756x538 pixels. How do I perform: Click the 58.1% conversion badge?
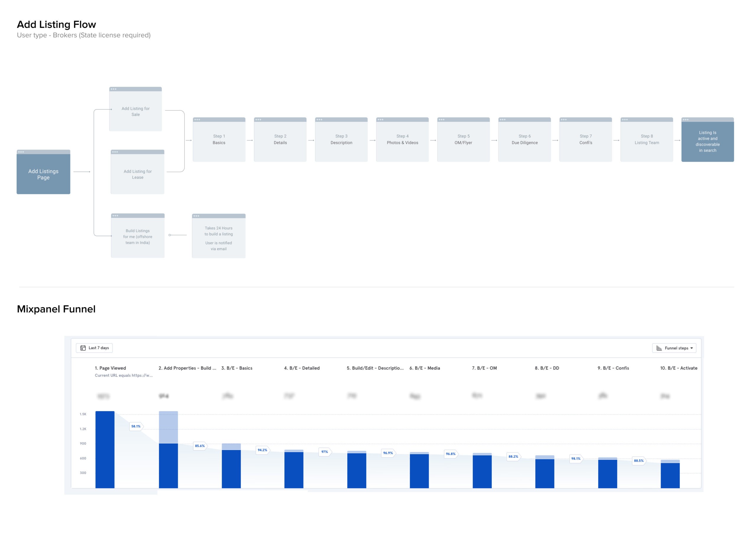(x=136, y=426)
